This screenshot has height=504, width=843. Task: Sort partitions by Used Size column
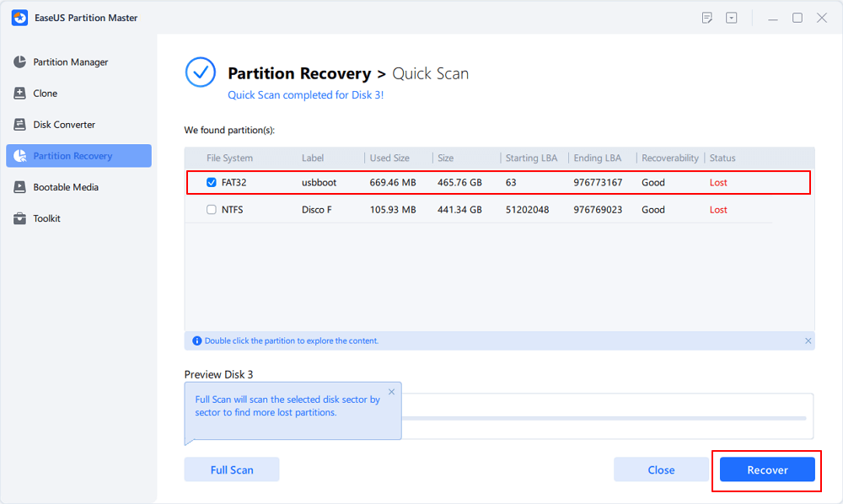click(x=389, y=158)
